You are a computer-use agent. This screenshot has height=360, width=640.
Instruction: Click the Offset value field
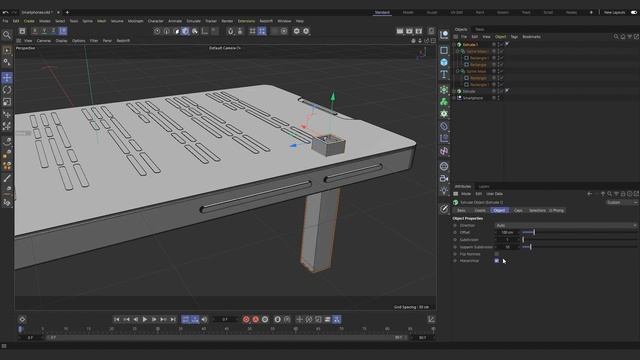pos(507,232)
